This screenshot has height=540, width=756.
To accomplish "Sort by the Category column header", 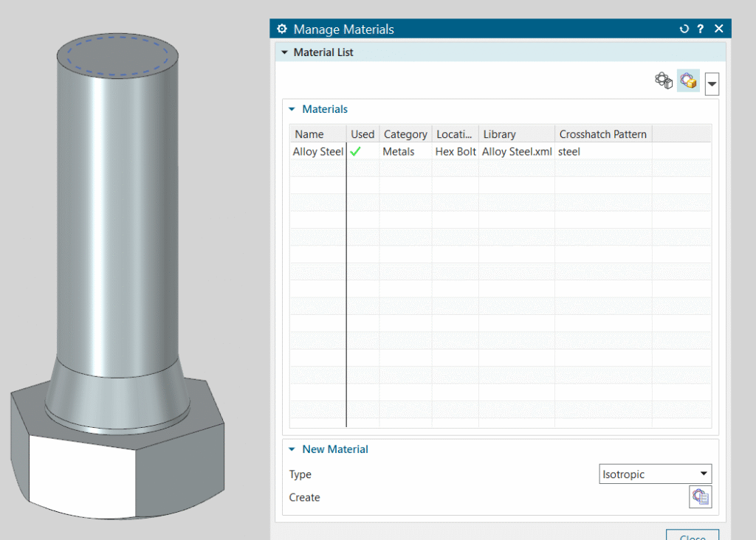I will tap(405, 134).
